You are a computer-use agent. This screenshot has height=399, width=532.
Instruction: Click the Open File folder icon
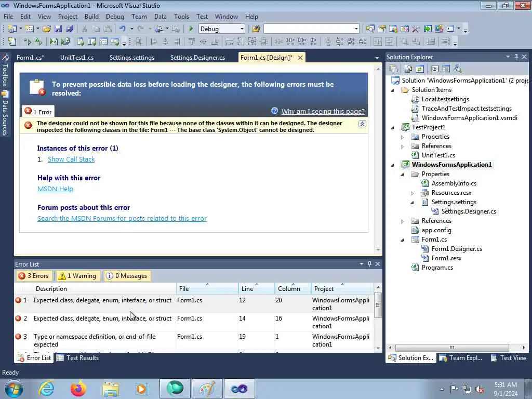(46, 29)
